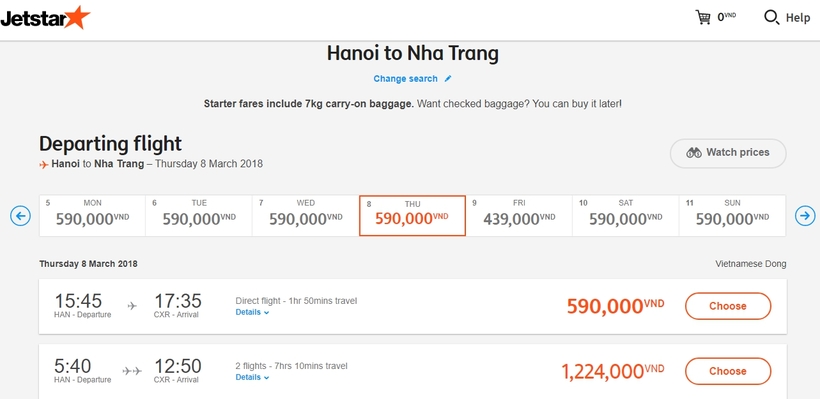This screenshot has height=399, width=820.
Task: Select the Saturday 10 date tab
Action: [x=625, y=215]
